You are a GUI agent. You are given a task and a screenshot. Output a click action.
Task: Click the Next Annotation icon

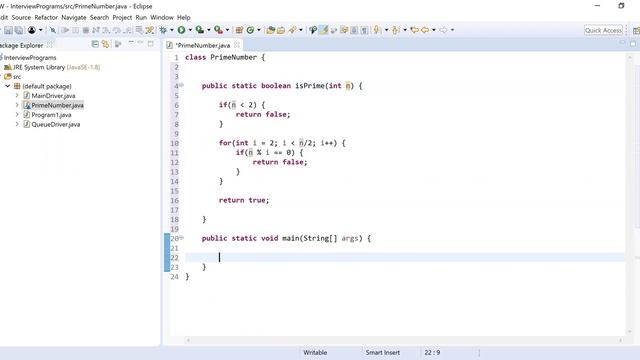coord(377,30)
